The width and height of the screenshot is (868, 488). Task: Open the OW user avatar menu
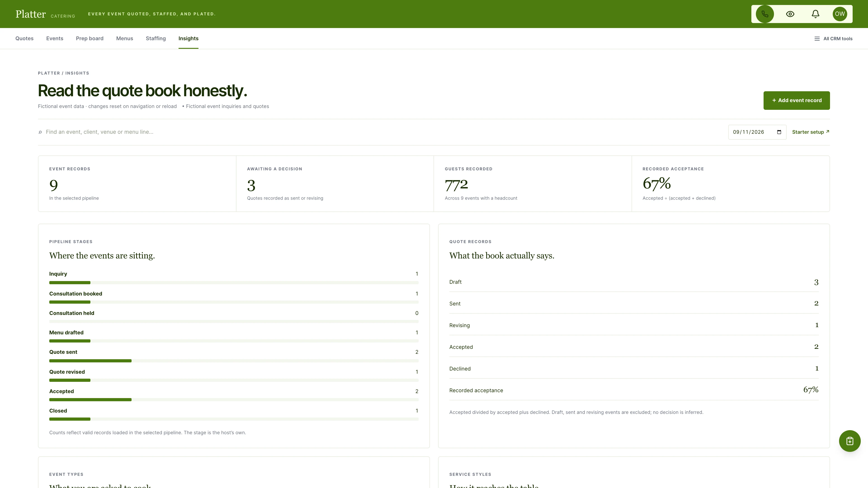tap(840, 14)
